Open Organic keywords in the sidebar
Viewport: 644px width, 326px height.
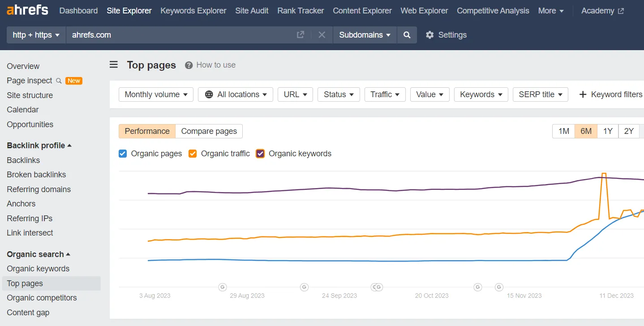point(38,269)
